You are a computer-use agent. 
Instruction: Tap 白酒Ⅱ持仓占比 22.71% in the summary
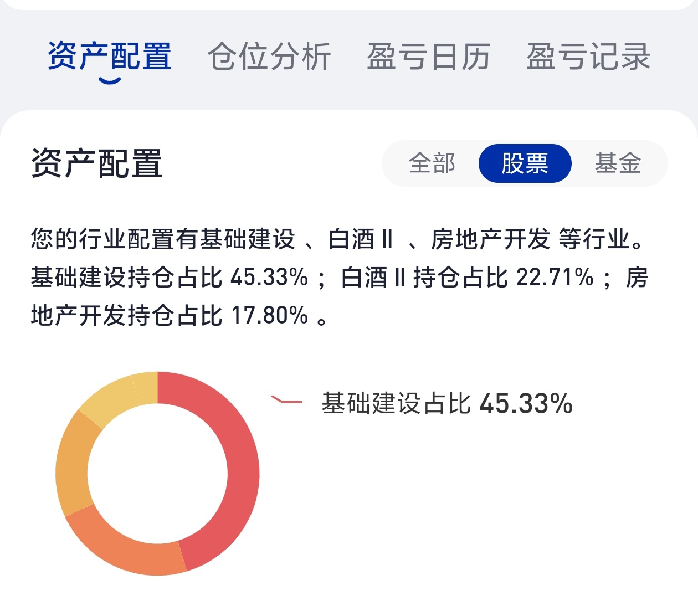pos(466,277)
